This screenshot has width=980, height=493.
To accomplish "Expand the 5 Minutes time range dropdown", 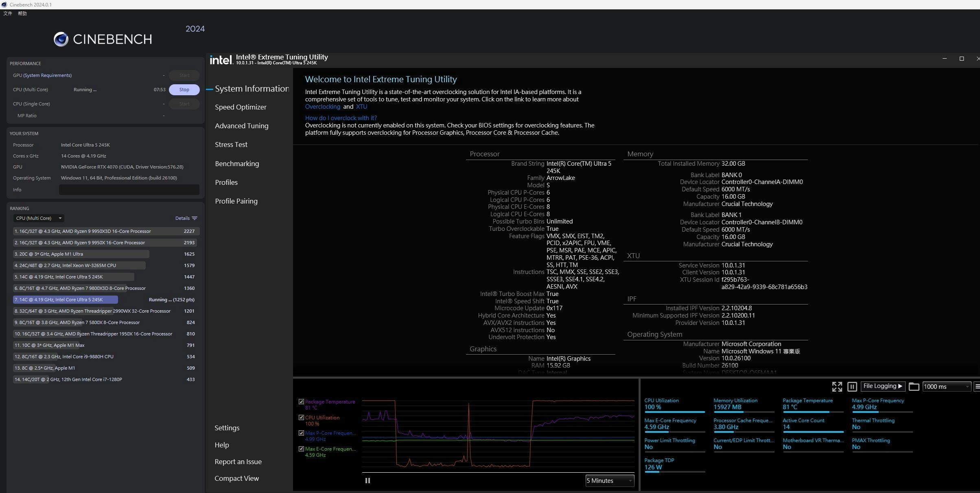I will coord(609,481).
